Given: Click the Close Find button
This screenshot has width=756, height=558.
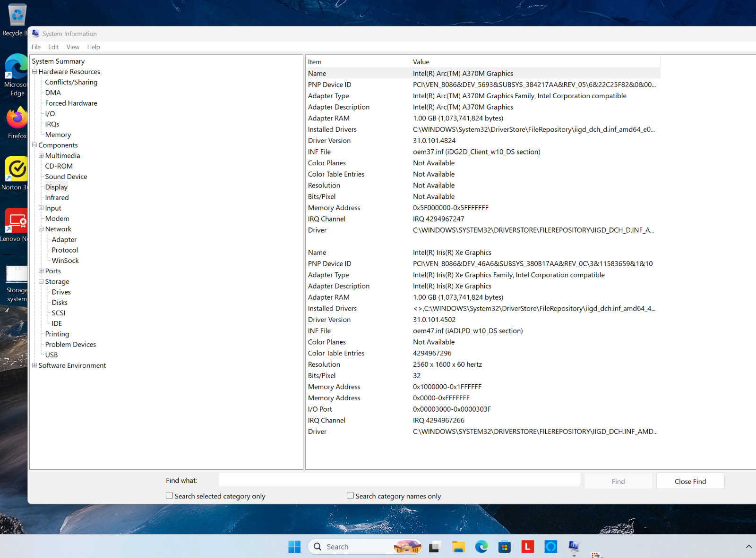Looking at the screenshot, I should (x=690, y=481).
